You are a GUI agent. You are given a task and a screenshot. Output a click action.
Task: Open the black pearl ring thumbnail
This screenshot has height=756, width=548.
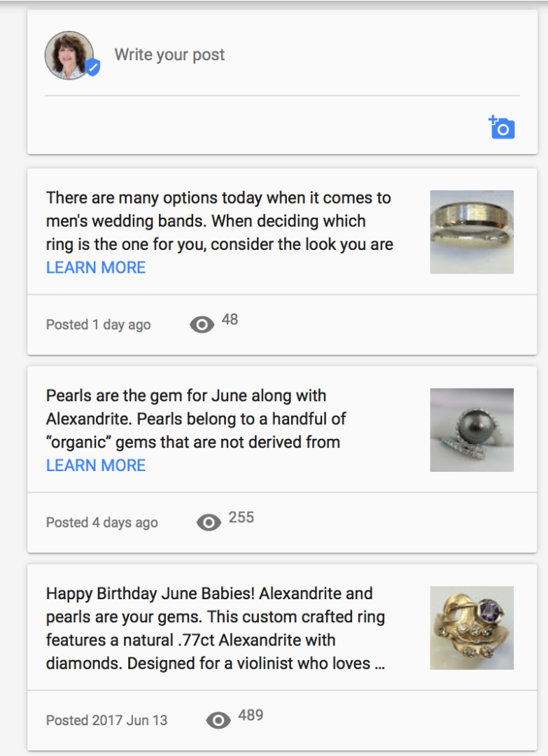tap(472, 430)
